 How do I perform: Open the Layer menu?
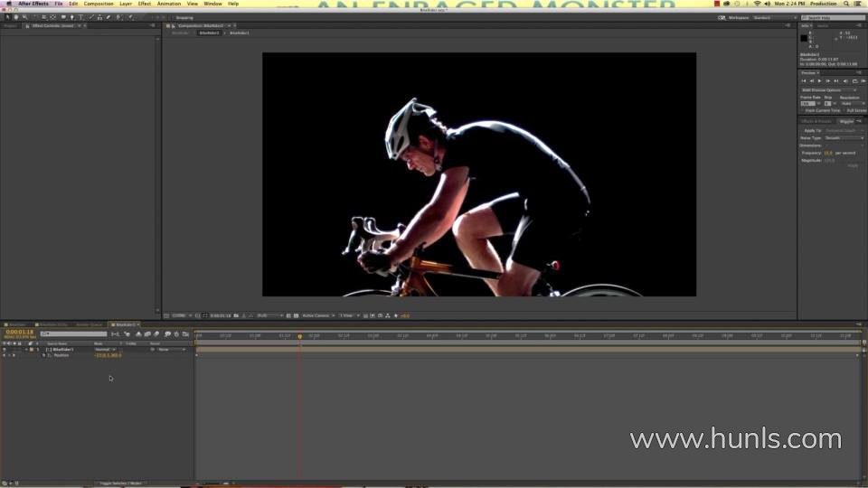pyautogui.click(x=126, y=4)
